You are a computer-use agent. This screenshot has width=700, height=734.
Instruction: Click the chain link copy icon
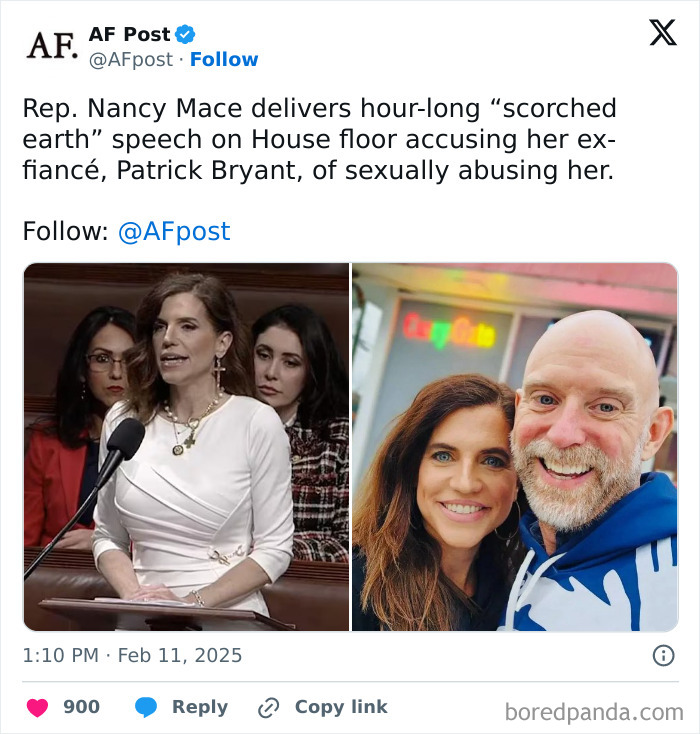[268, 708]
